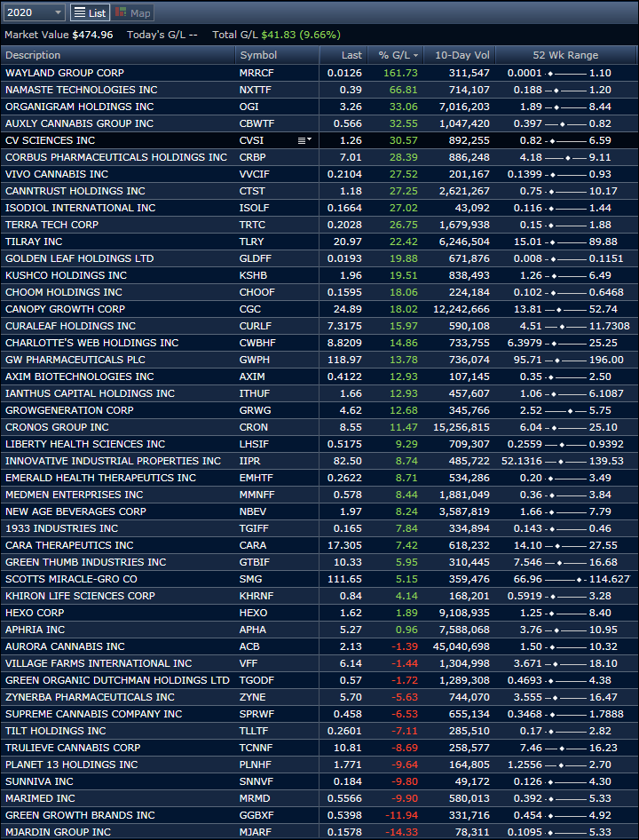Select CORBUS PHARMACEUTICALS HOLDINGS INC
The image size is (639, 840).
pos(116,157)
